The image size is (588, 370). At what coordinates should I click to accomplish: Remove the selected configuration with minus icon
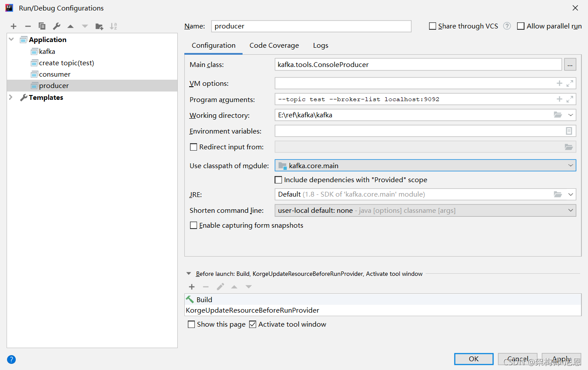click(28, 26)
